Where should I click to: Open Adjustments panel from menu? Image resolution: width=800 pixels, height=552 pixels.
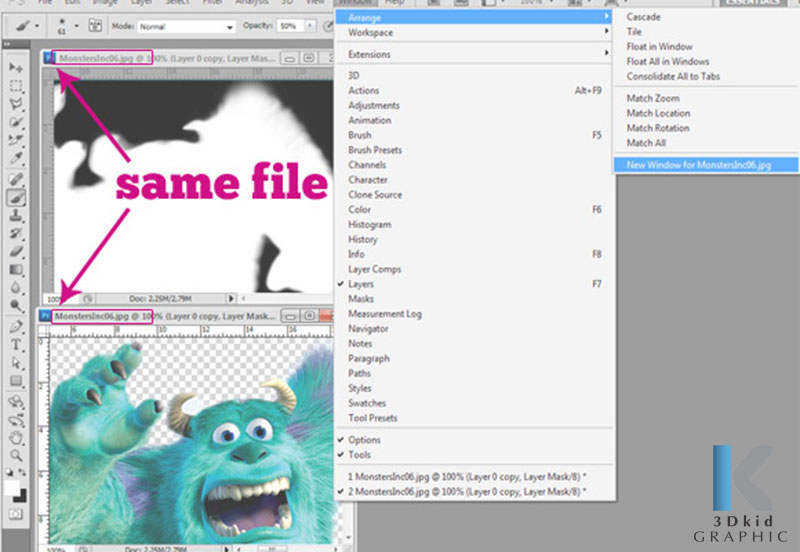(475, 105)
